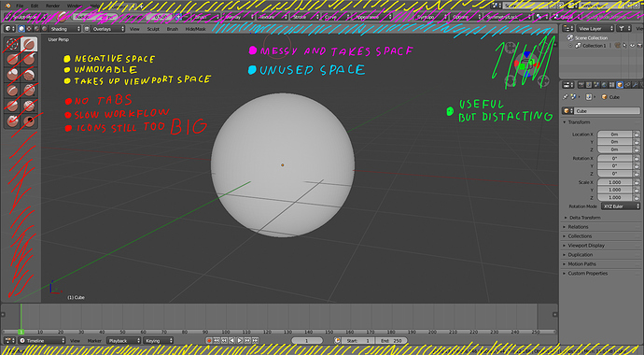Open the Overlays dropdown
Viewport: 644px width, 355px height.
click(108, 29)
